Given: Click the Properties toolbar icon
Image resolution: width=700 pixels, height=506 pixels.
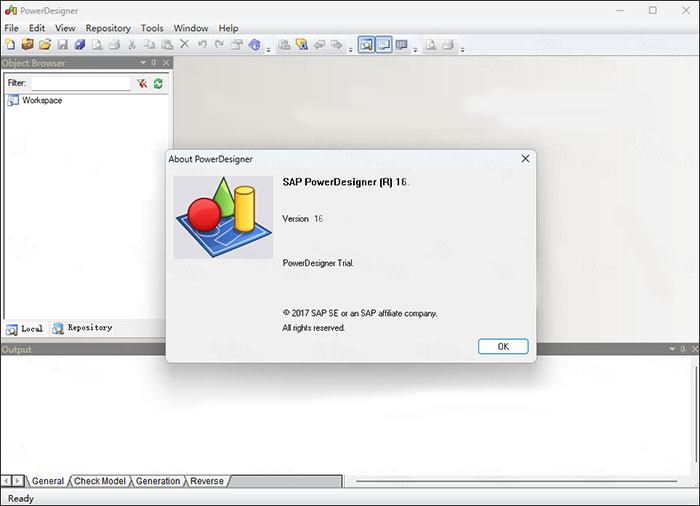Looking at the screenshot, I should click(237, 45).
